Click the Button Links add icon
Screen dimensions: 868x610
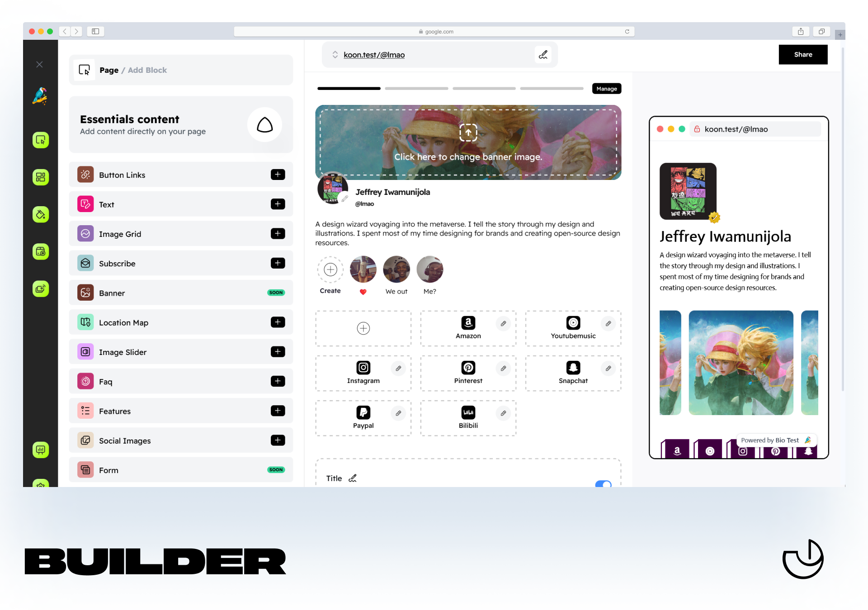(278, 175)
